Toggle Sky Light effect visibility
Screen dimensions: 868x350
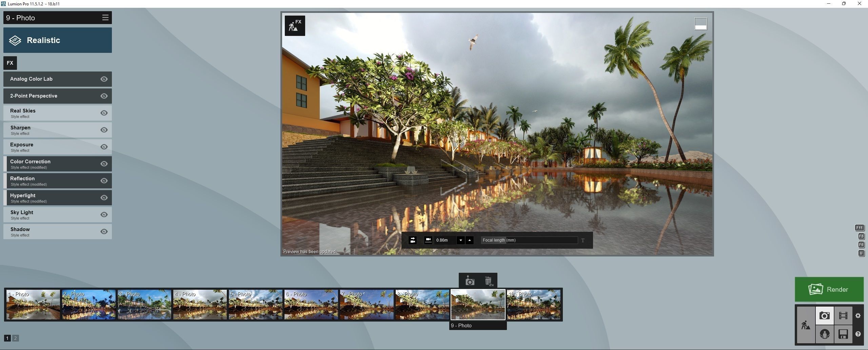point(104,214)
